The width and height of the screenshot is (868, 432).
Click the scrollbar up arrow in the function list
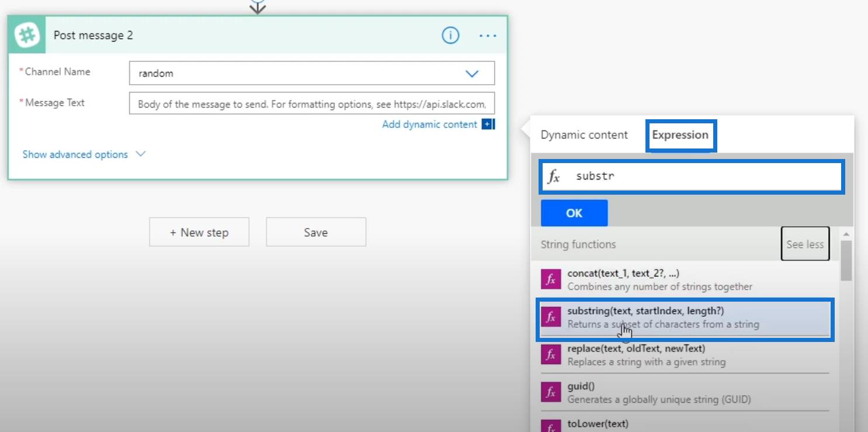click(x=846, y=233)
